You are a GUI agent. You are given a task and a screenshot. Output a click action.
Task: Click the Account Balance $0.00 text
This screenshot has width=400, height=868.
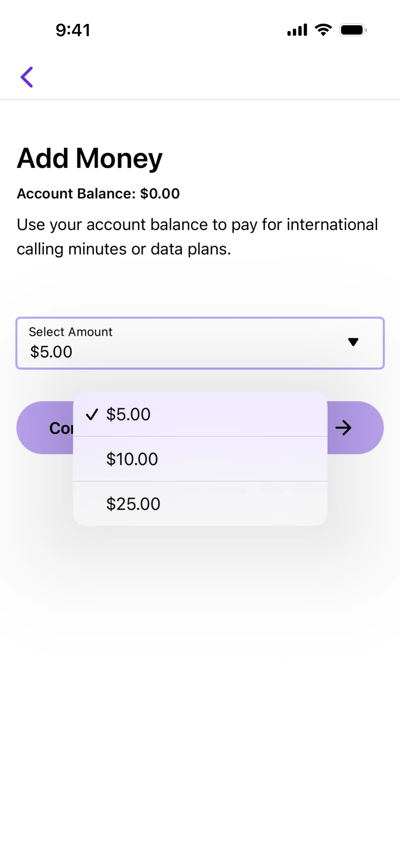coord(98,194)
